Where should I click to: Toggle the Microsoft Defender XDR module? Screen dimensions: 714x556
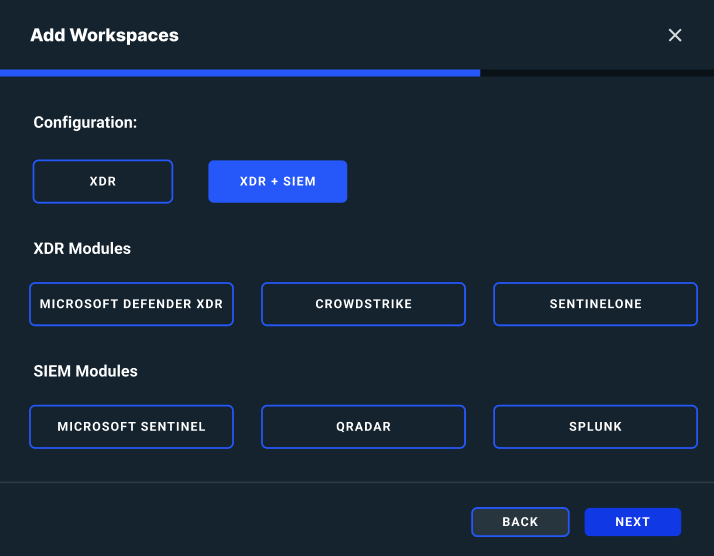click(x=131, y=304)
